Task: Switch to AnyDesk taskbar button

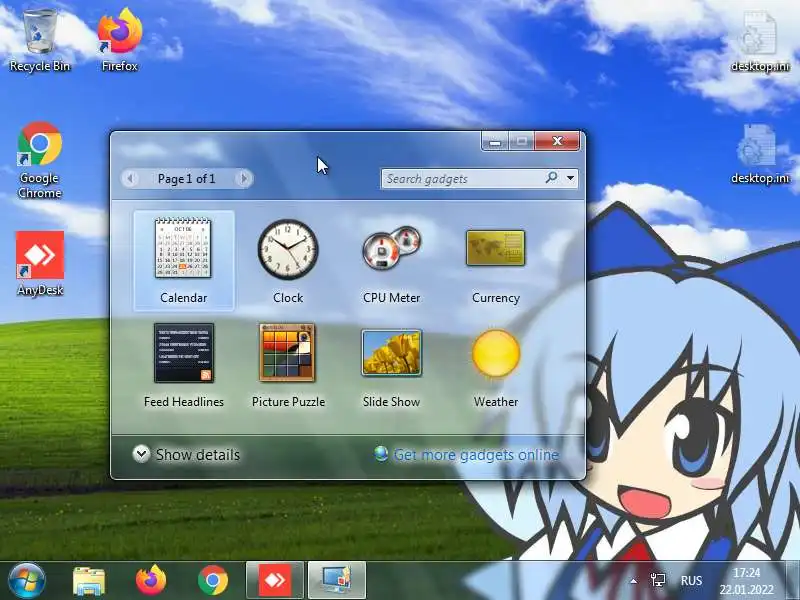Action: tap(275, 581)
